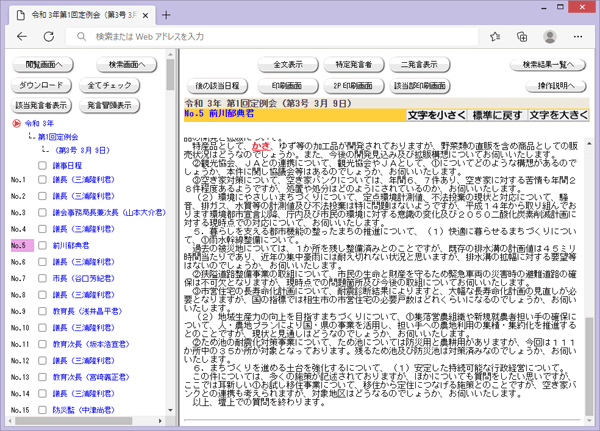Enlarge text with 文字を大きく
The height and width of the screenshot is (431, 600).
pyautogui.click(x=558, y=115)
